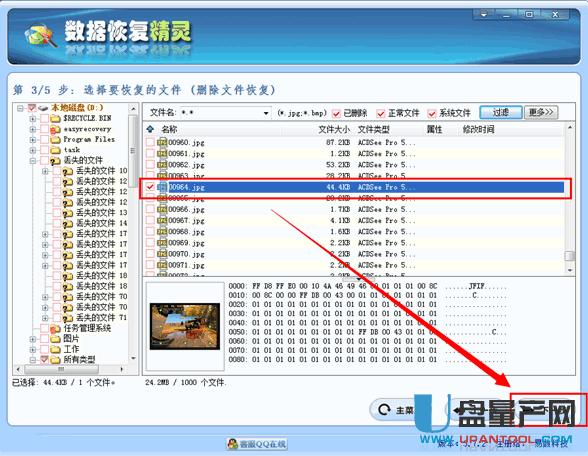
Task: Click the easyrecovery folder icon
Action: [x=56, y=129]
